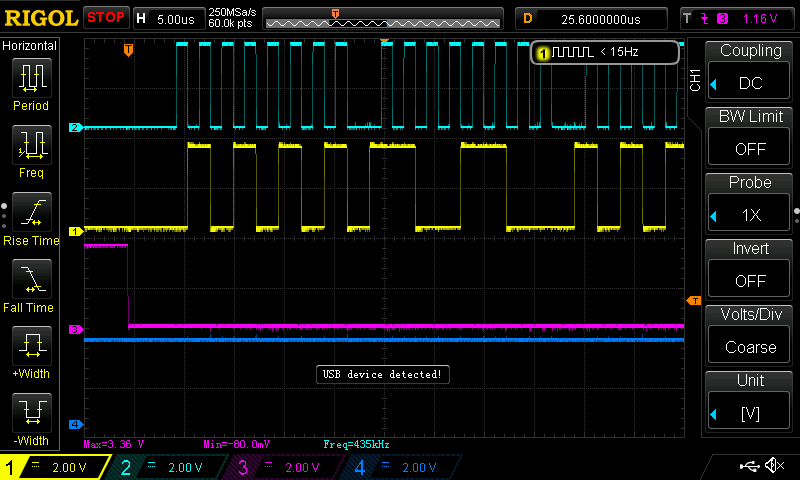Click the falling edge trigger icon
This screenshot has height=480, width=800.
(705, 19)
